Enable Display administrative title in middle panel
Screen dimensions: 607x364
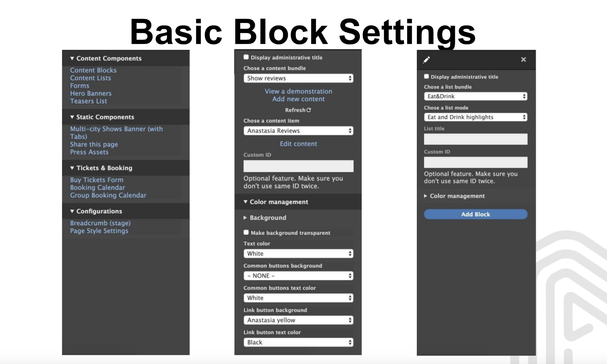[x=246, y=57]
